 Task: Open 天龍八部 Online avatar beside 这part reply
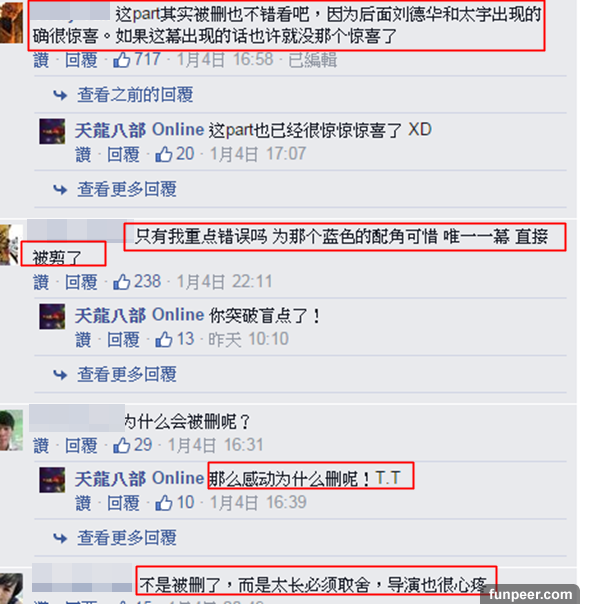pyautogui.click(x=52, y=131)
